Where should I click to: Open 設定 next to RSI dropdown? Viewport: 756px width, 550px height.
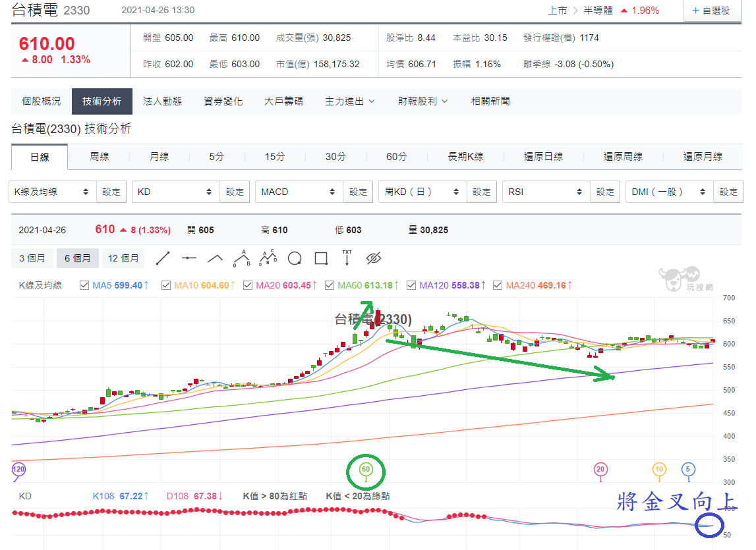605,192
